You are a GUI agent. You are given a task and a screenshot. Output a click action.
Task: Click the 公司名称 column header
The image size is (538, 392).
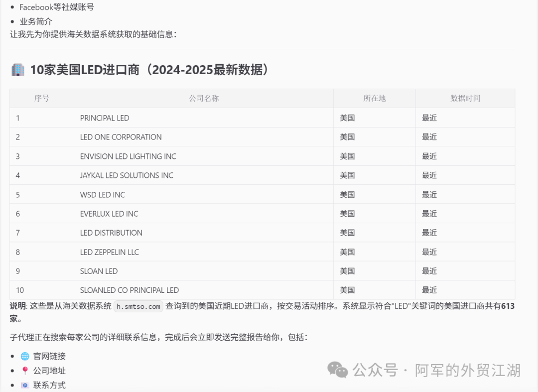coord(204,99)
